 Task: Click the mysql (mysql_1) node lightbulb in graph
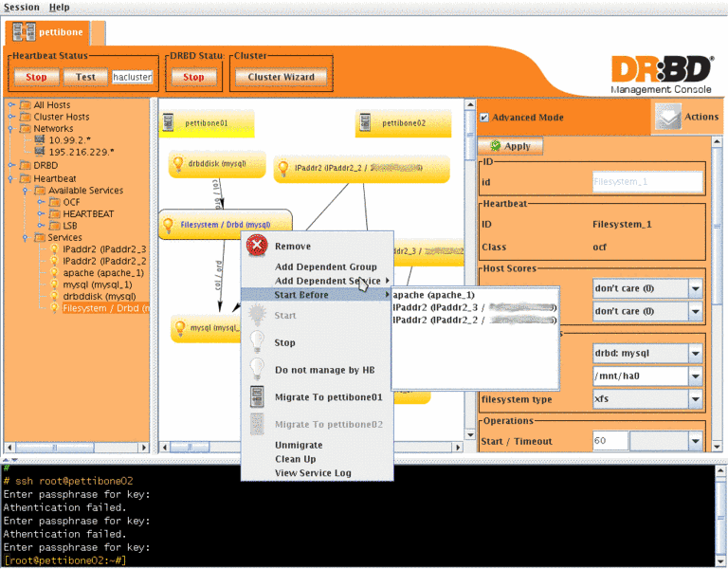click(180, 328)
